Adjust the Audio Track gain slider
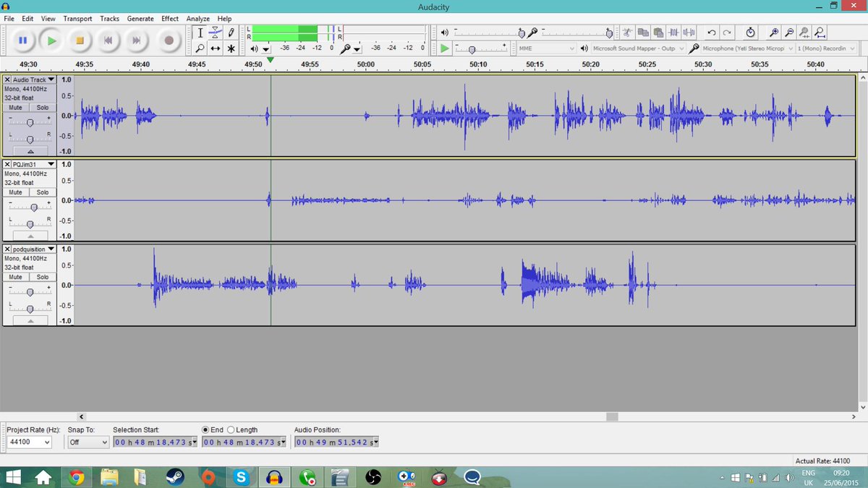This screenshot has height=488, width=868. tap(30, 123)
